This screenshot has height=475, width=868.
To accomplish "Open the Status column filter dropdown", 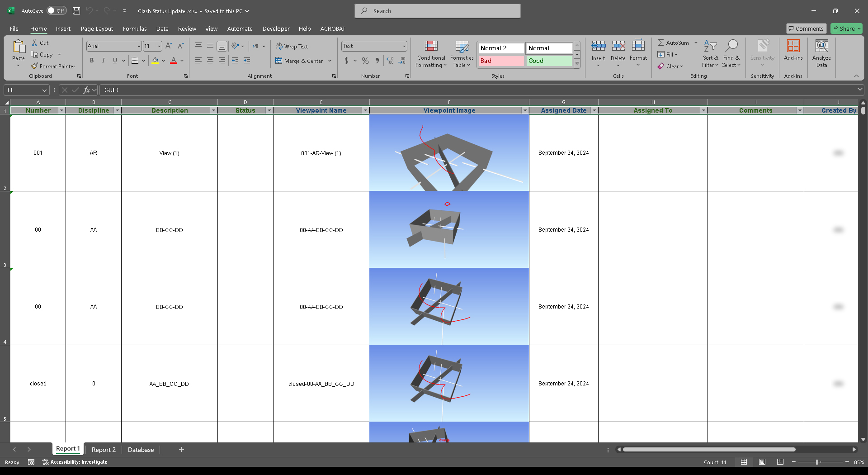I will 269,110.
